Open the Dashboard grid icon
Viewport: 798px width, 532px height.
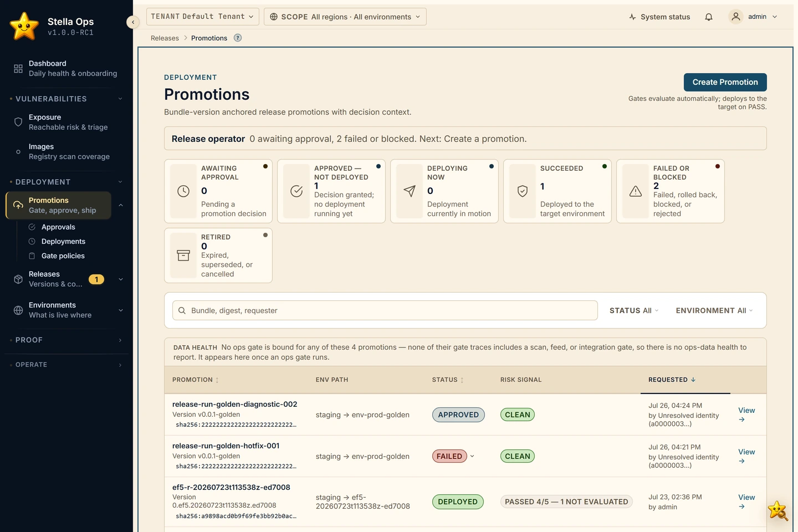[18, 69]
